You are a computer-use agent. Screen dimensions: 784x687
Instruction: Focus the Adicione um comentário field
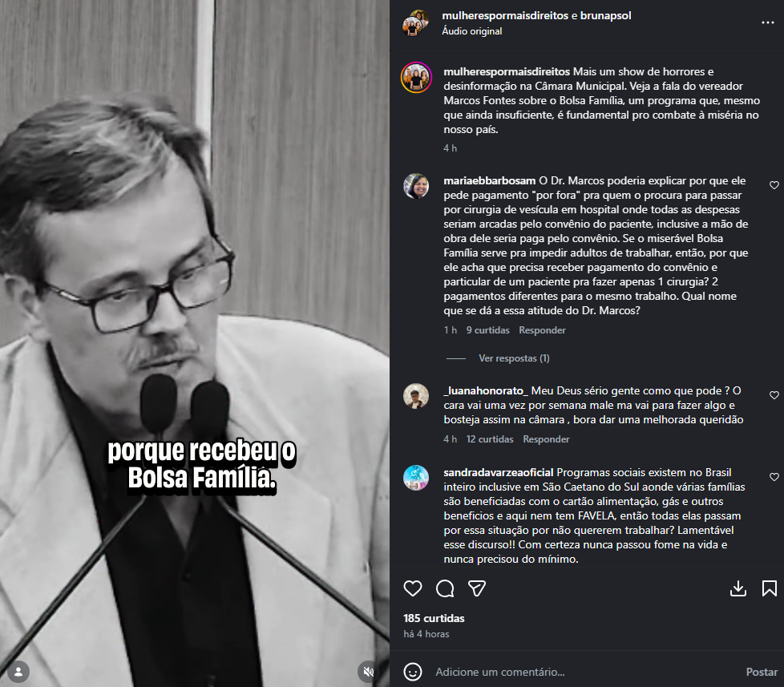[585, 672]
